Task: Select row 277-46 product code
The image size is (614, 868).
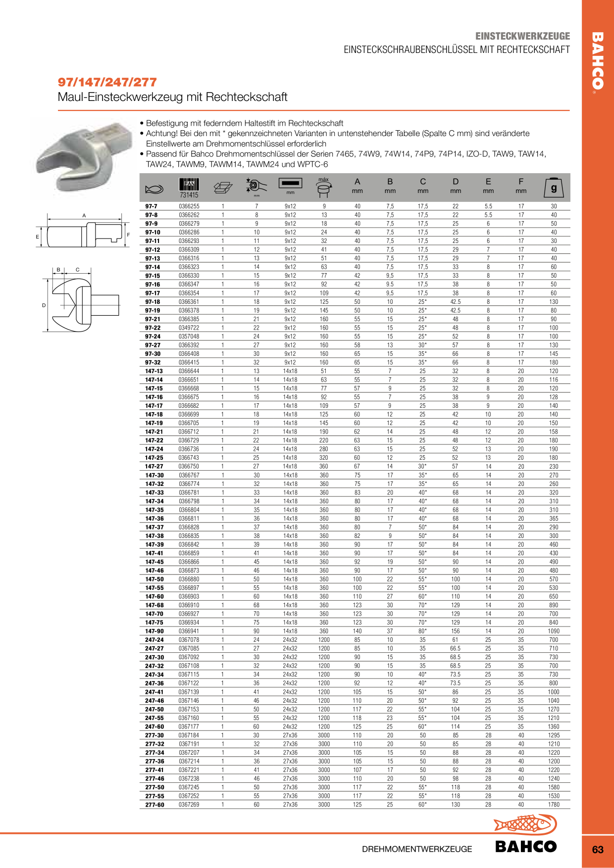Action: (x=154, y=778)
